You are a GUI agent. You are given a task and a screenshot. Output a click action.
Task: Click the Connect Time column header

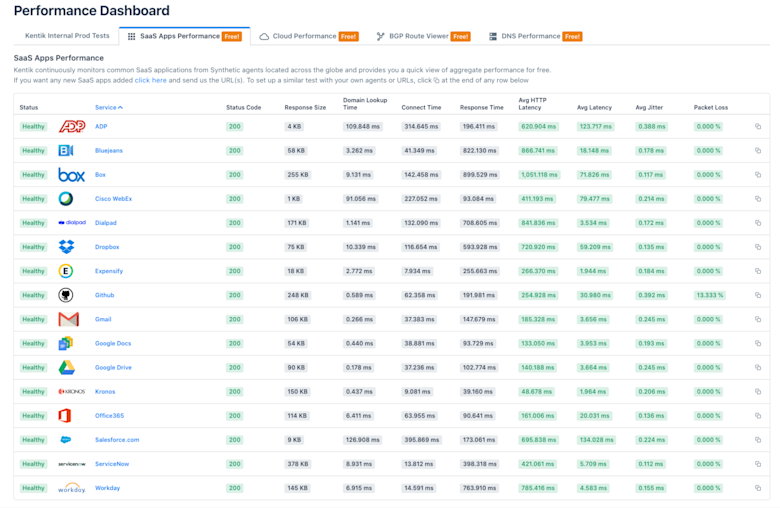421,107
